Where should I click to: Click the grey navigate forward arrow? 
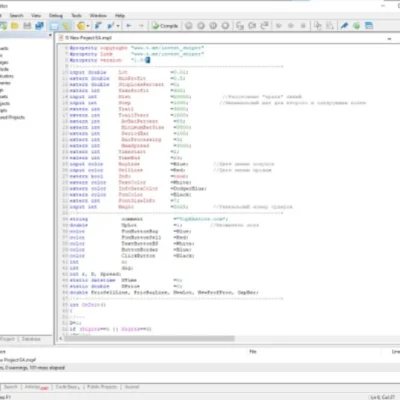pos(141,26)
